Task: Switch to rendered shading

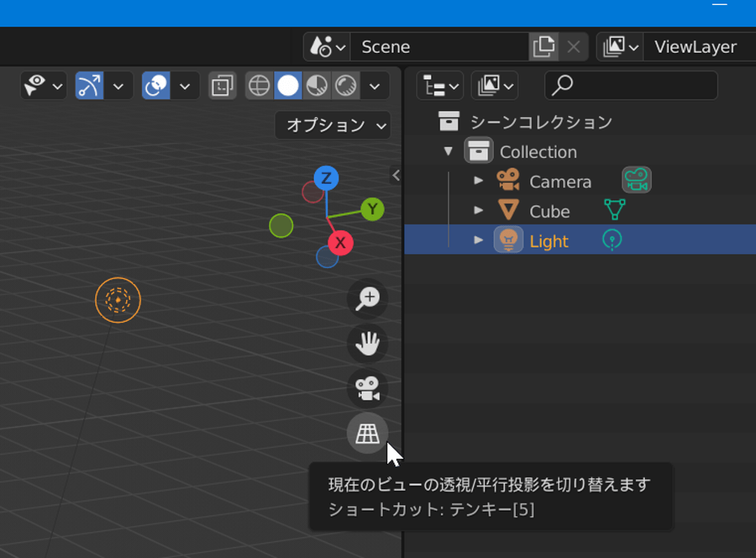Action: [346, 86]
